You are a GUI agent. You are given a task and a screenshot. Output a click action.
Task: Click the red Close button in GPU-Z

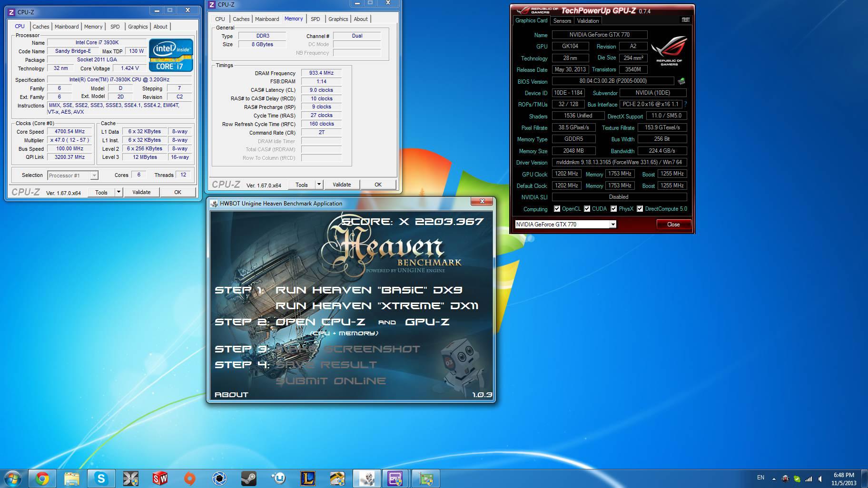(673, 224)
